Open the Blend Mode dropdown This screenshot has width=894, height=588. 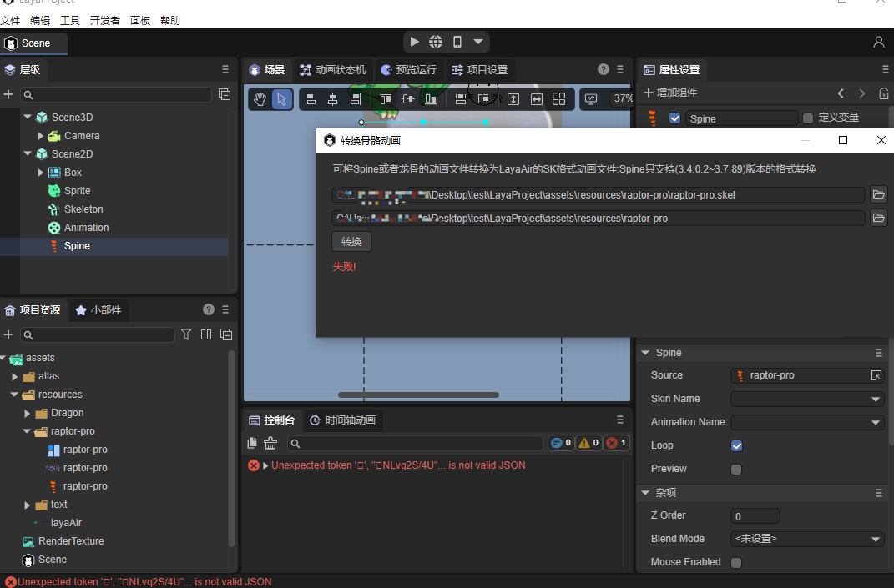(x=807, y=539)
